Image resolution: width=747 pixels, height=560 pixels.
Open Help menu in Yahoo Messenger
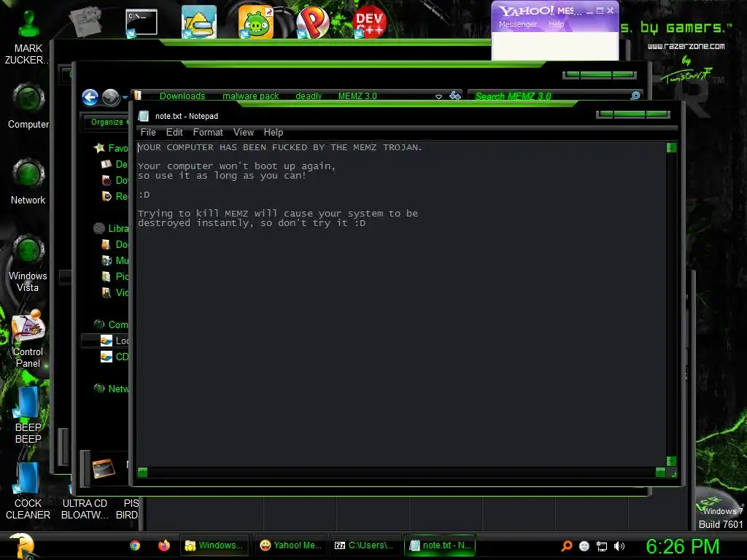tap(556, 24)
